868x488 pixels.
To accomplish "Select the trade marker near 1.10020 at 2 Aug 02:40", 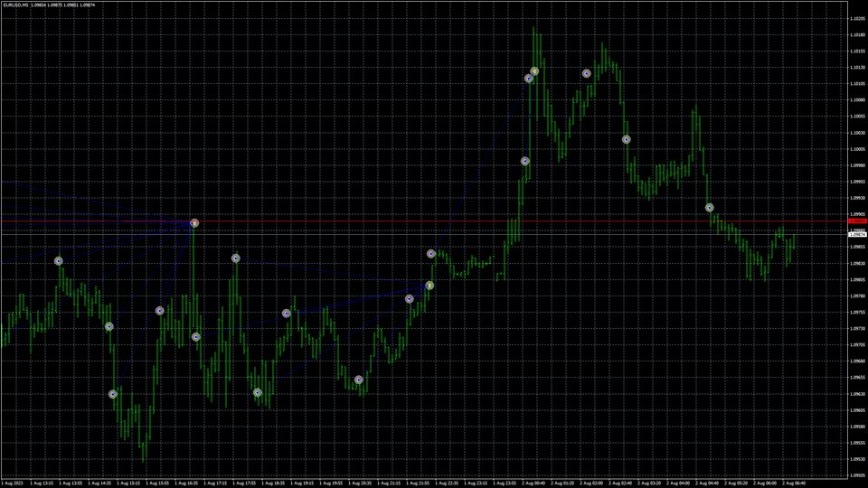I will click(x=626, y=139).
